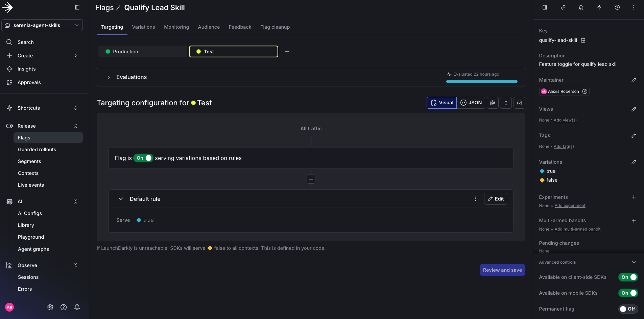Click the fingerprint icon beside JSON
644x319 pixels.
click(x=493, y=103)
